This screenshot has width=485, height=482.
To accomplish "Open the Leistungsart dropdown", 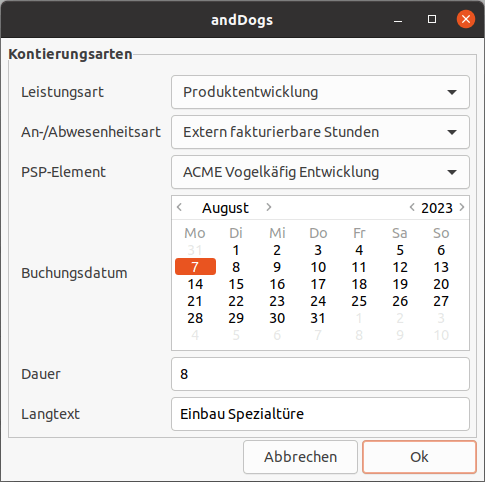I will point(320,92).
